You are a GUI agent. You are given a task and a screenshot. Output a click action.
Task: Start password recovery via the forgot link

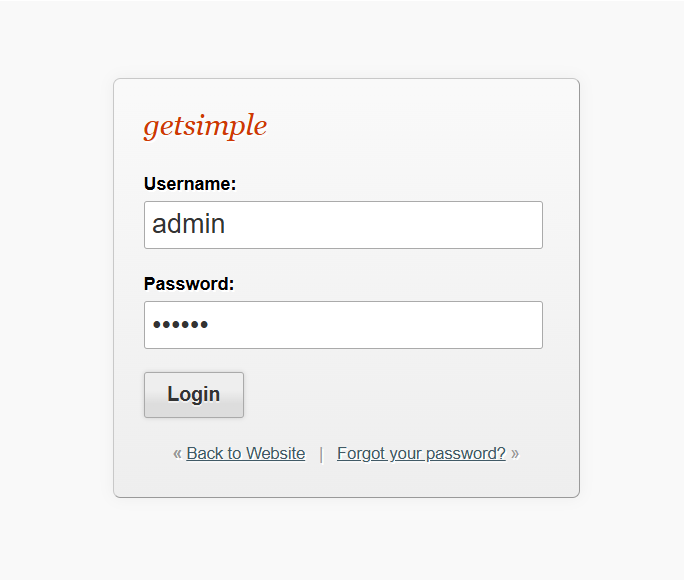tap(421, 453)
